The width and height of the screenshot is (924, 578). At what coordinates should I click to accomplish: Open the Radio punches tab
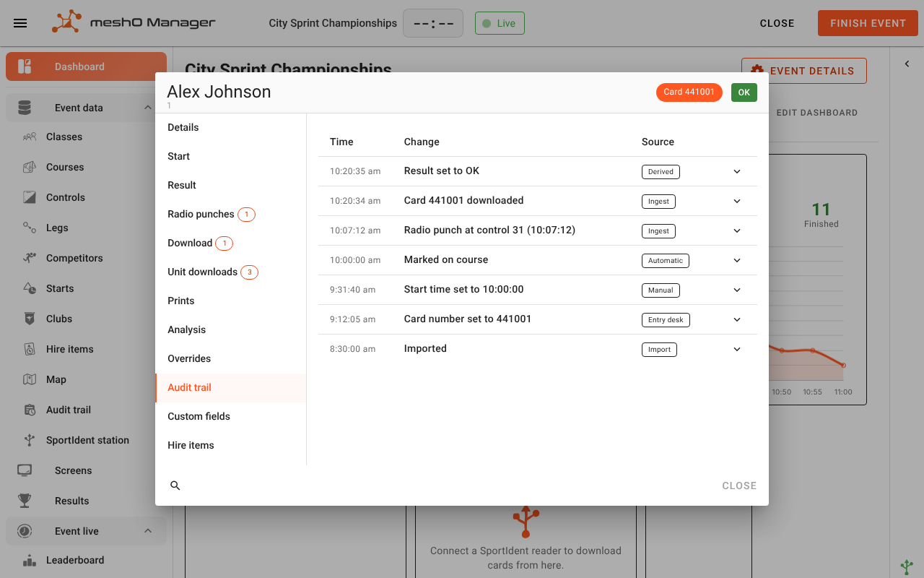[x=231, y=214]
